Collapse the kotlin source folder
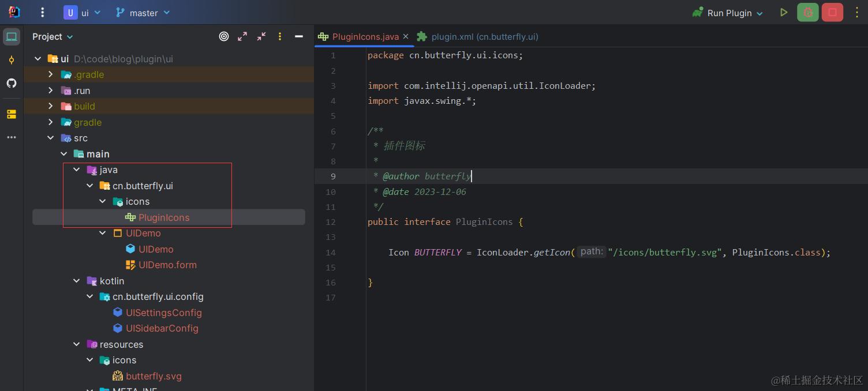The height and width of the screenshot is (391, 868). coord(77,281)
